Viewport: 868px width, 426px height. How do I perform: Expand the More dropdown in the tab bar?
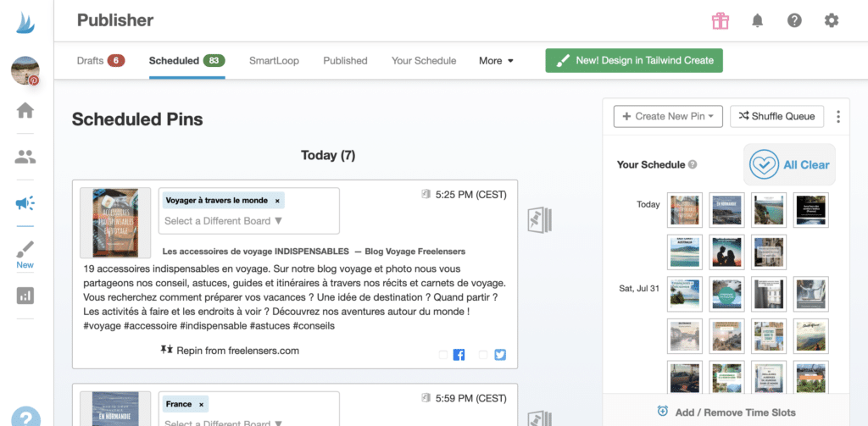496,61
